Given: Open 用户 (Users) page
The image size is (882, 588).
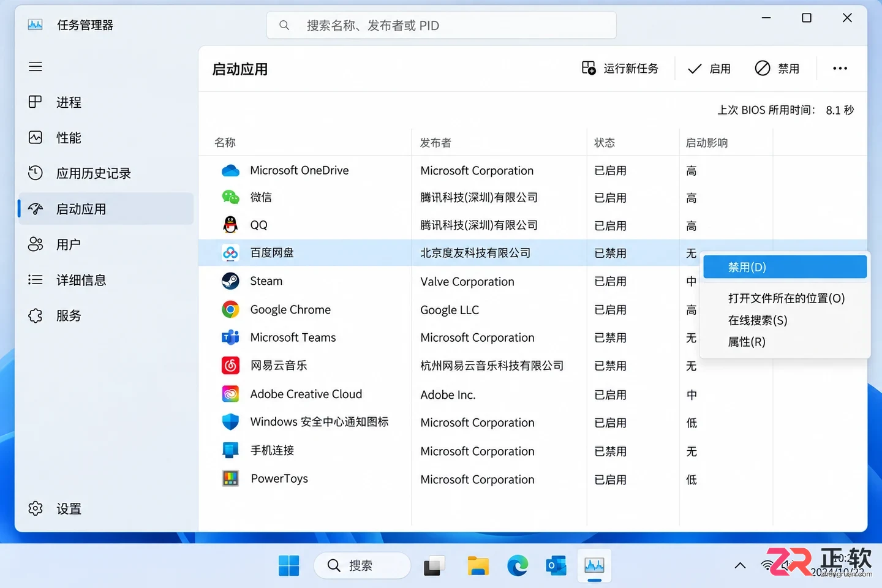Looking at the screenshot, I should 105,244.
